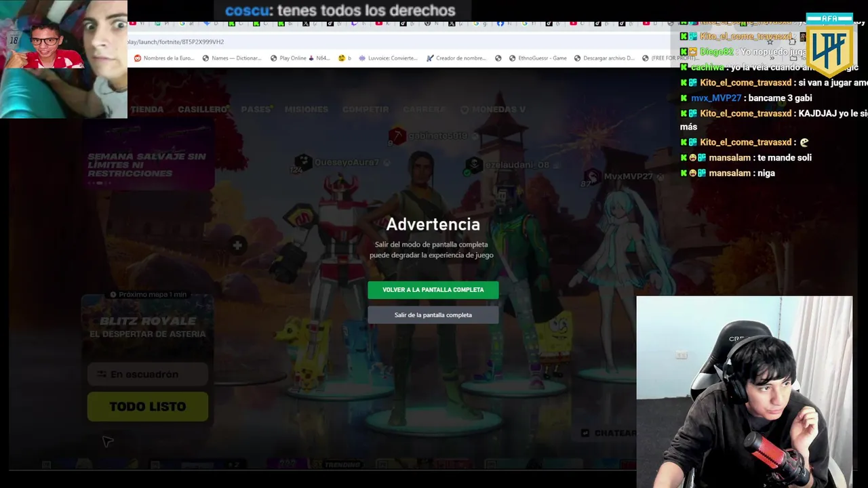This screenshot has width=868, height=488.
Task: Click the TRENDING tag in bottom carousel
Action: pos(341,465)
